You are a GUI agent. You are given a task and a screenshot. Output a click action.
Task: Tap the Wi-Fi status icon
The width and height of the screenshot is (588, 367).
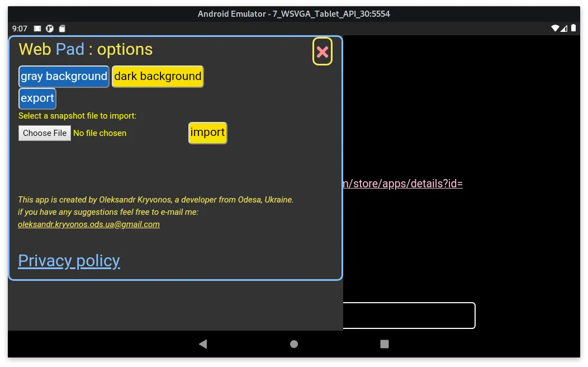tap(555, 29)
